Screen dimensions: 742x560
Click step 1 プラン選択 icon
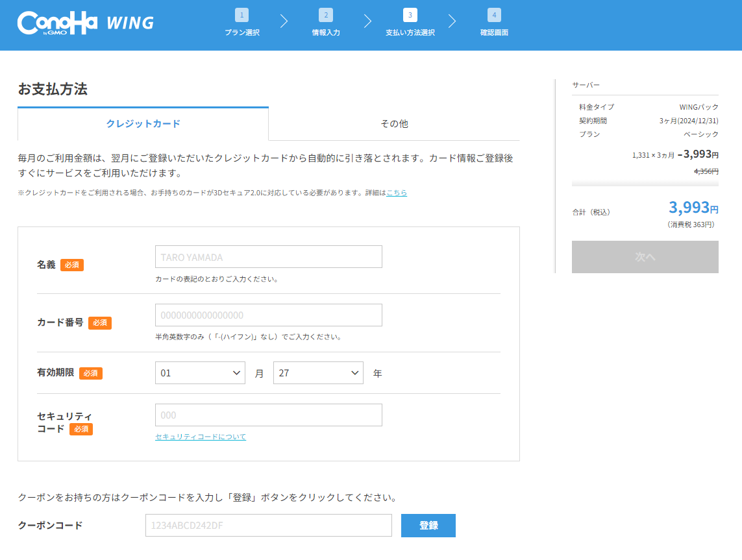pyautogui.click(x=241, y=15)
